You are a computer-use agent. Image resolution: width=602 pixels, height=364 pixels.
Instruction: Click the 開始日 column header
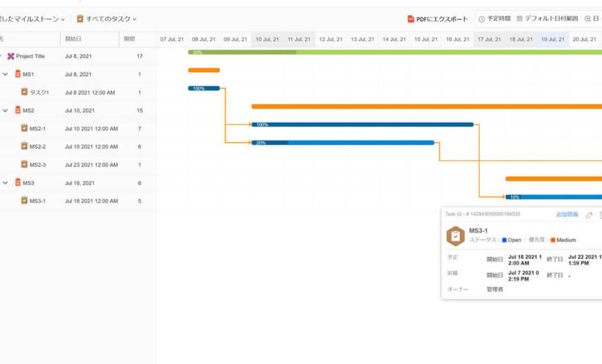click(73, 39)
